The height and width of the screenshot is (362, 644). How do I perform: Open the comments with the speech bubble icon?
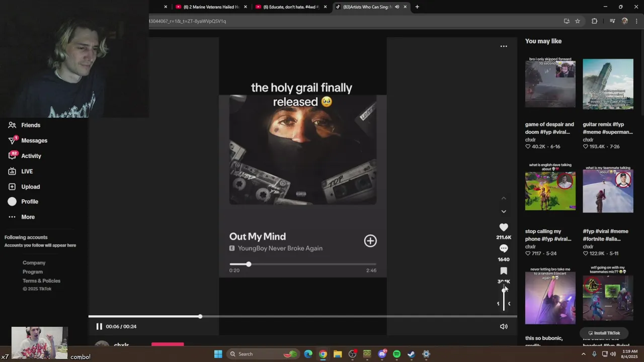[504, 248]
